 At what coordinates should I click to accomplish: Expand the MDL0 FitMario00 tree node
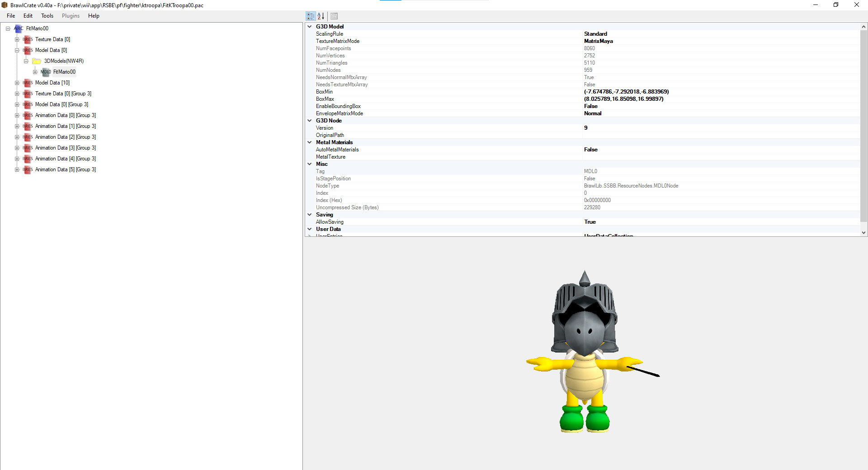point(35,72)
